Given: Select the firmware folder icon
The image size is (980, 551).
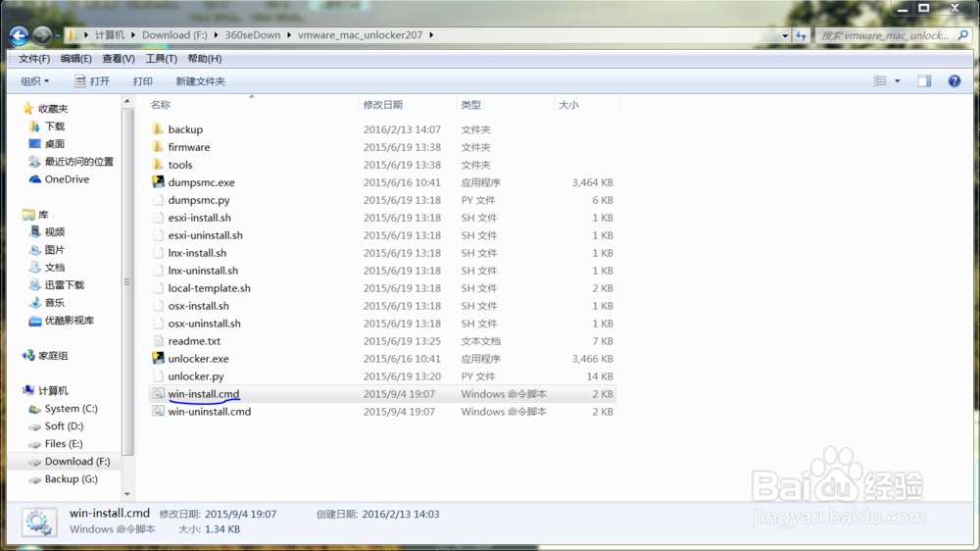Looking at the screenshot, I should 158,147.
